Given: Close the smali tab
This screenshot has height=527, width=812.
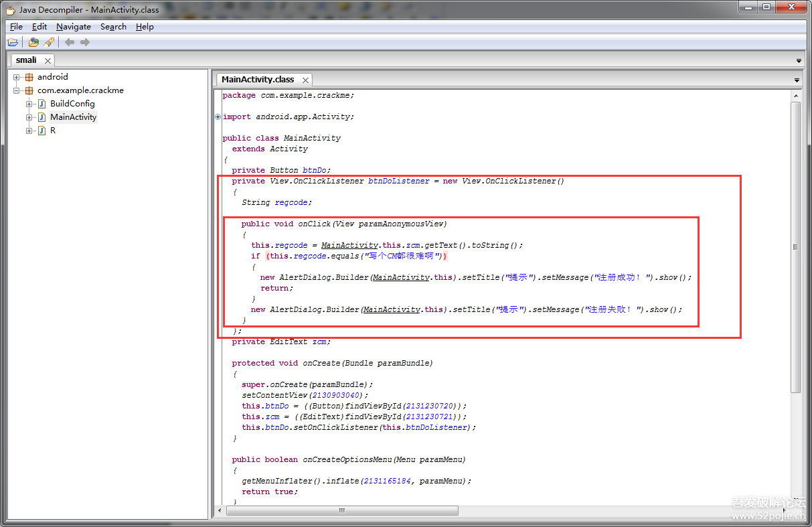Looking at the screenshot, I should click(x=48, y=60).
